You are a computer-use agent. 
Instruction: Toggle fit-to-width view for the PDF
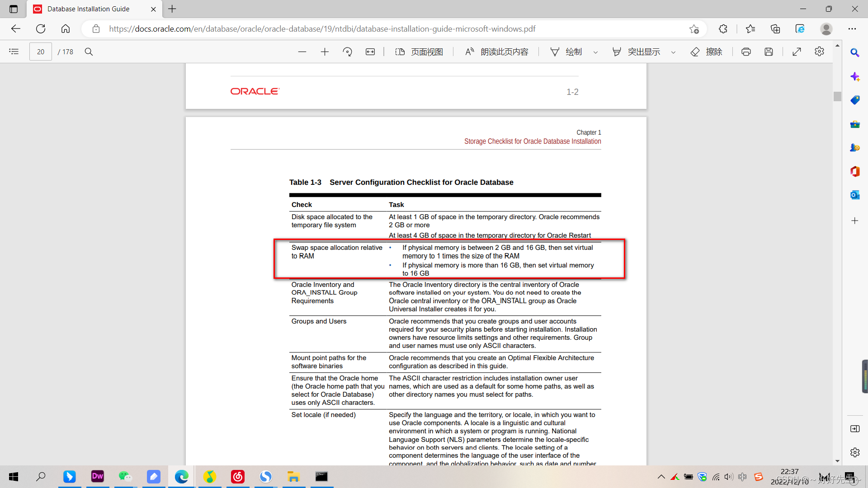[370, 52]
